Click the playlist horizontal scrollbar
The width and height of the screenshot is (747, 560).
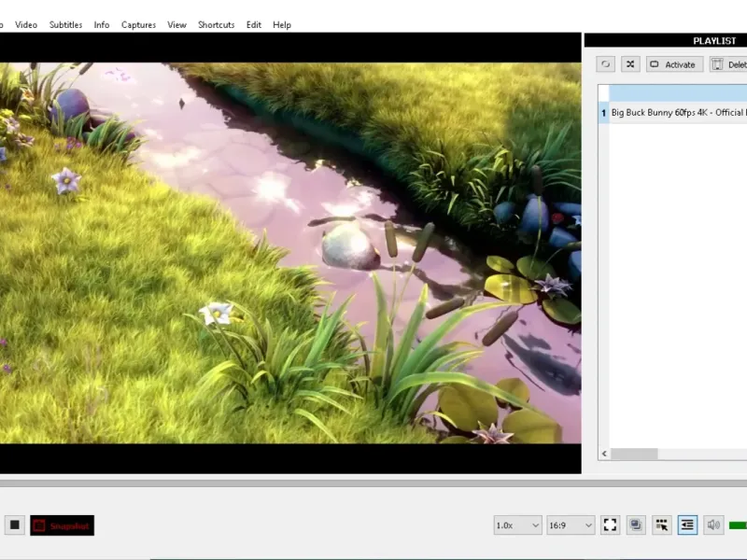pos(635,454)
